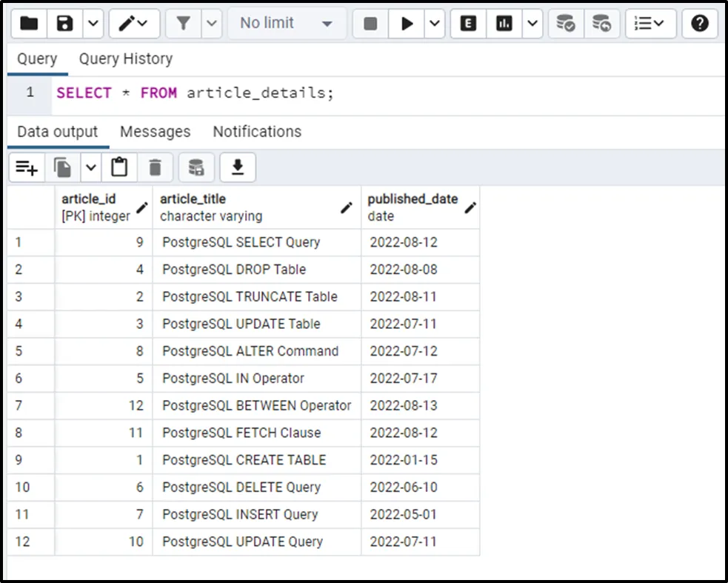Switch to the Messages tab
The image size is (728, 583).
click(155, 132)
